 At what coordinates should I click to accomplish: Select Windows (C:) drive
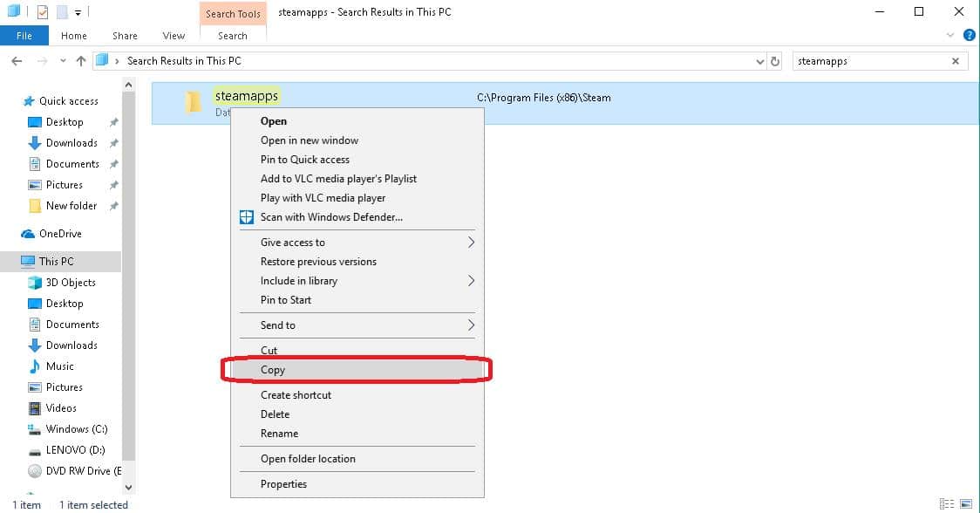pyautogui.click(x=76, y=429)
